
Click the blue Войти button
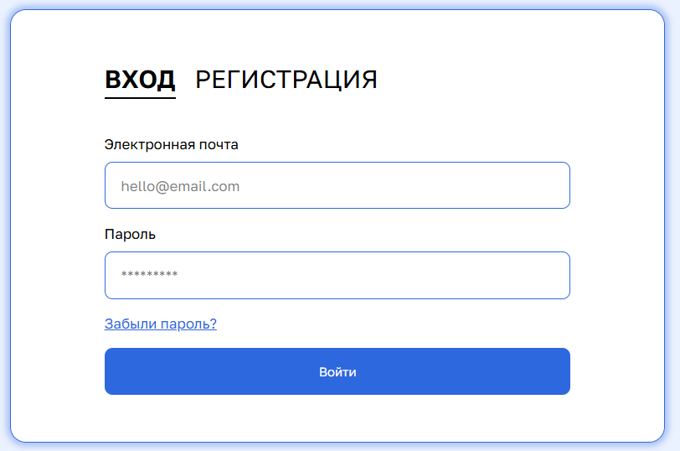click(337, 372)
